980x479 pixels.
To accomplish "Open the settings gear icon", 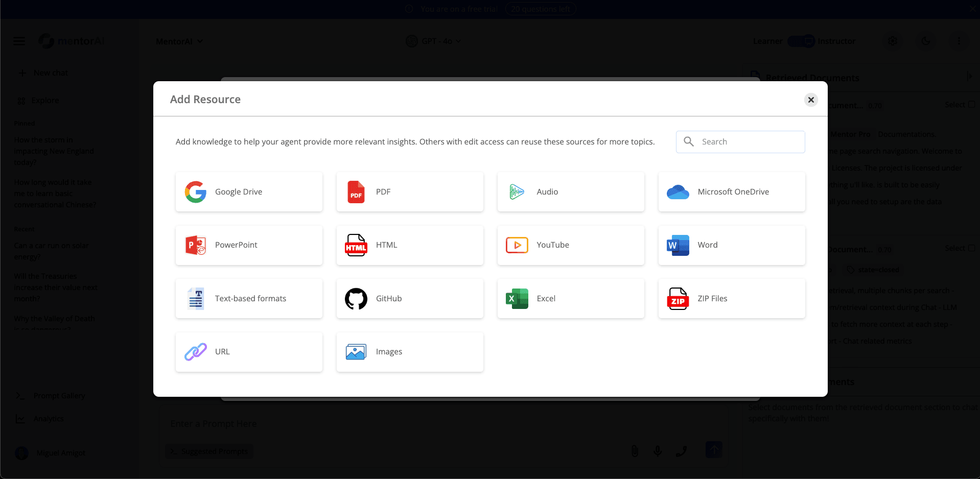I will 893,41.
